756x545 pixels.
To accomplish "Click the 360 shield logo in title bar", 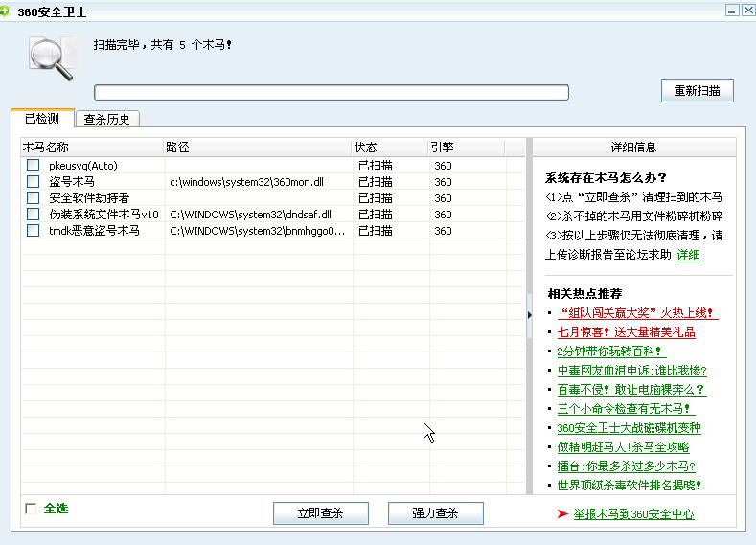I will [5, 11].
